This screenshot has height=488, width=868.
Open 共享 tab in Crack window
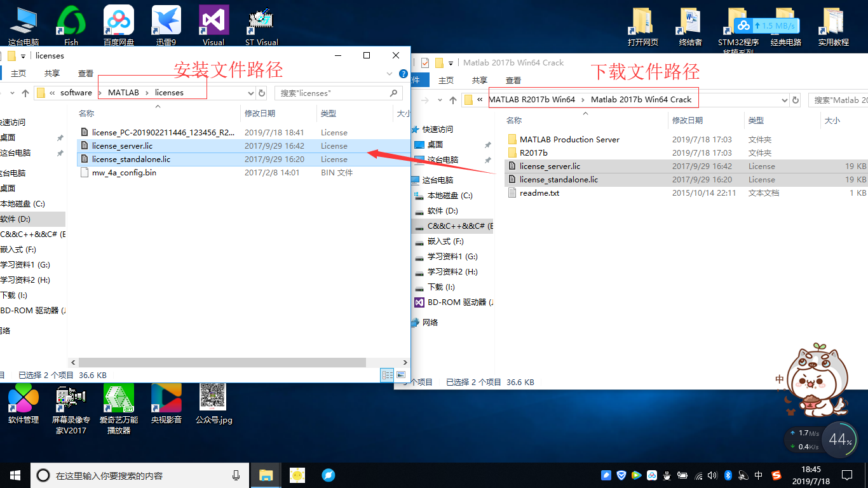[x=480, y=81]
